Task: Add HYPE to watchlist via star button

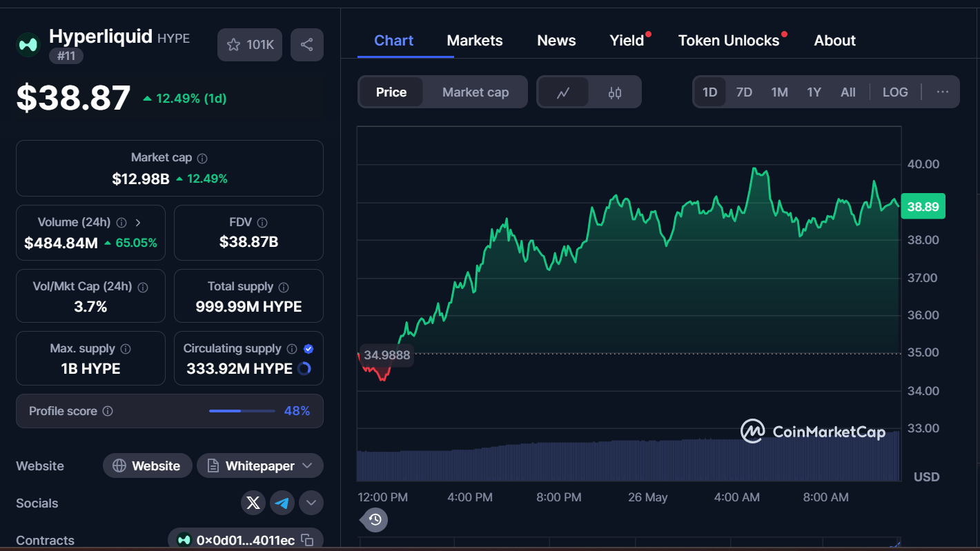Action: coord(250,45)
